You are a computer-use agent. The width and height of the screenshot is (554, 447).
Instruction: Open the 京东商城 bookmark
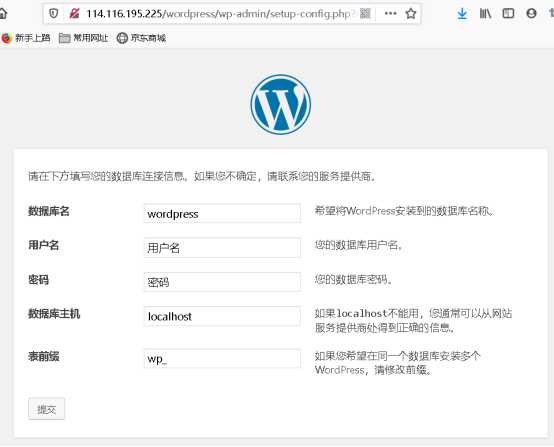coord(141,38)
